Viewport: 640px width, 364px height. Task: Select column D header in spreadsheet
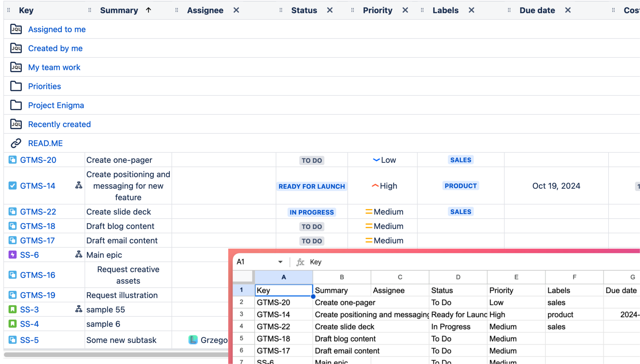click(458, 277)
